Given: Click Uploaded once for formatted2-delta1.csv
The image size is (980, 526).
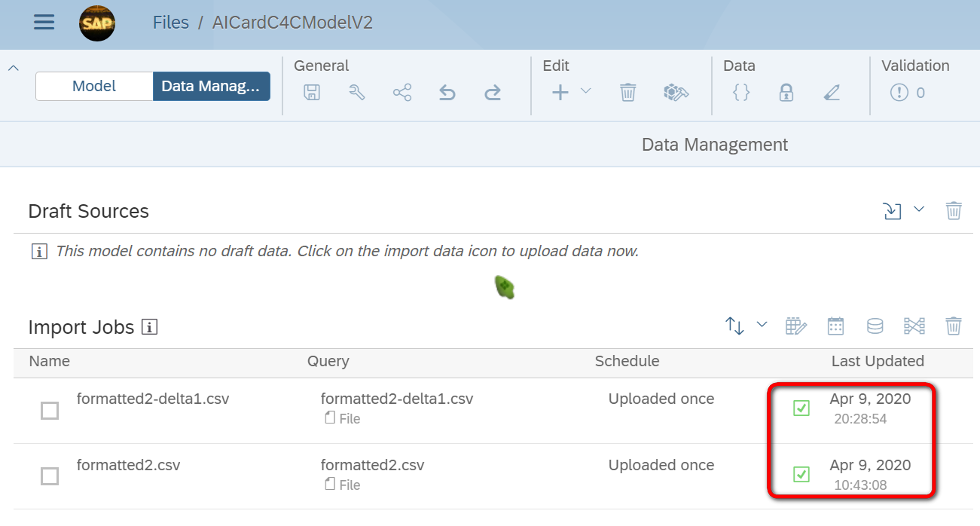Looking at the screenshot, I should (x=661, y=399).
